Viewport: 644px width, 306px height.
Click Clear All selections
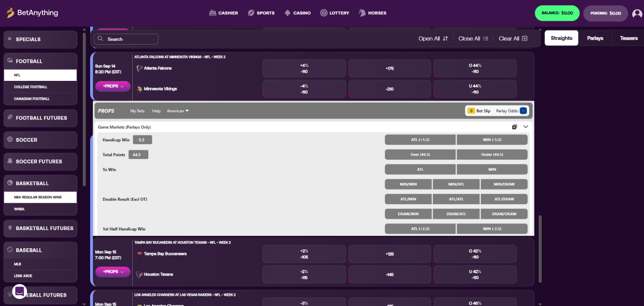pyautogui.click(x=513, y=38)
